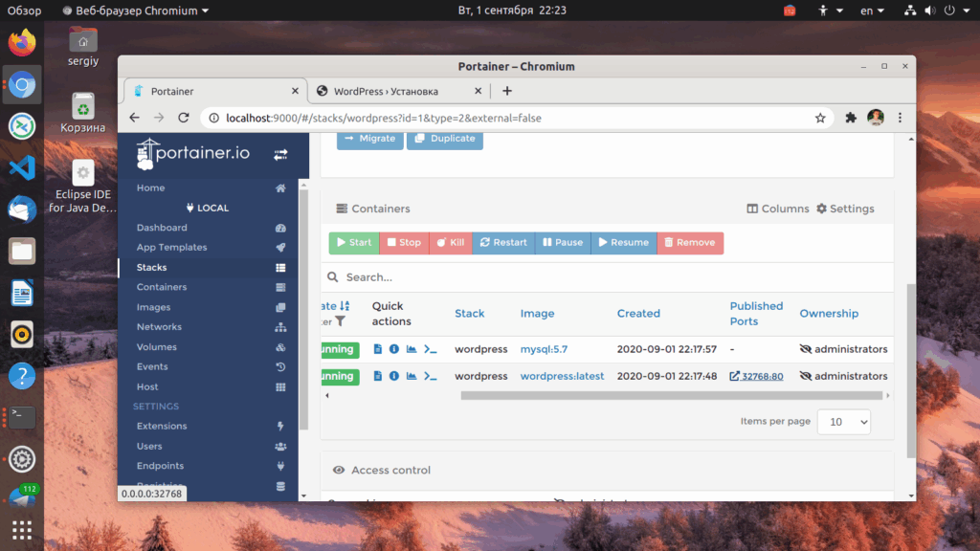Open the en keyboard layout dropdown
980x551 pixels.
pos(872,11)
